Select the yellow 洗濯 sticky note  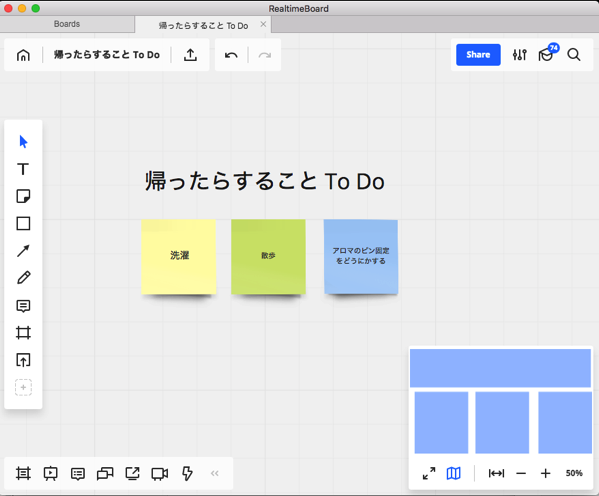tap(179, 257)
